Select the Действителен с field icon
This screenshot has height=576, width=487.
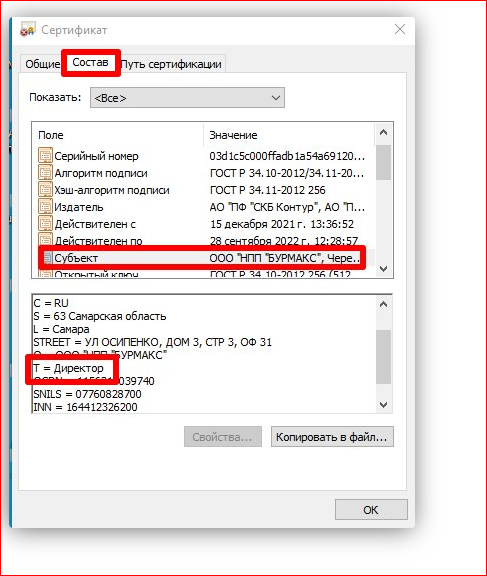pos(45,223)
